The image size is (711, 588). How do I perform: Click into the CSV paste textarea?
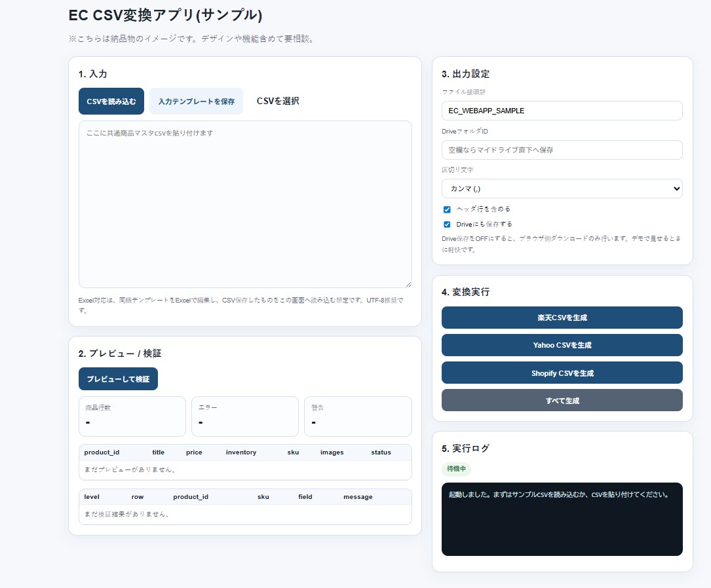[x=245, y=204]
